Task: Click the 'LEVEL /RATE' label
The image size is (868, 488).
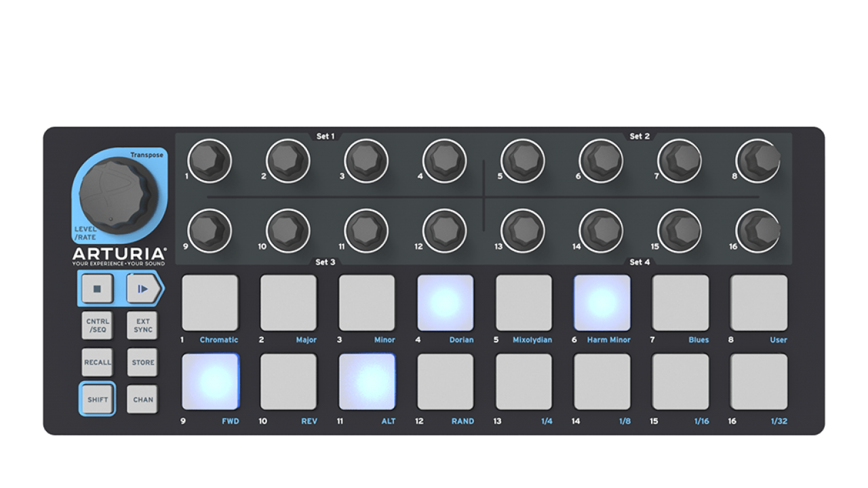Action: 85,233
